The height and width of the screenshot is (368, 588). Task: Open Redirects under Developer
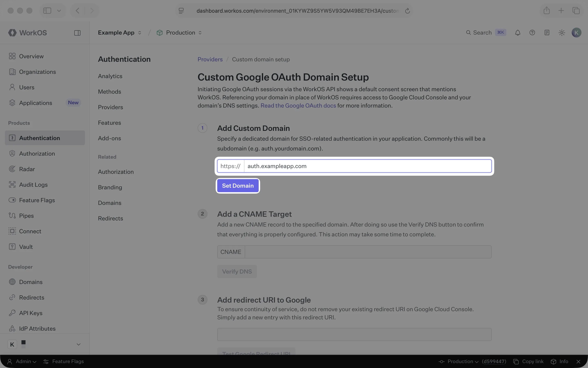45,297
